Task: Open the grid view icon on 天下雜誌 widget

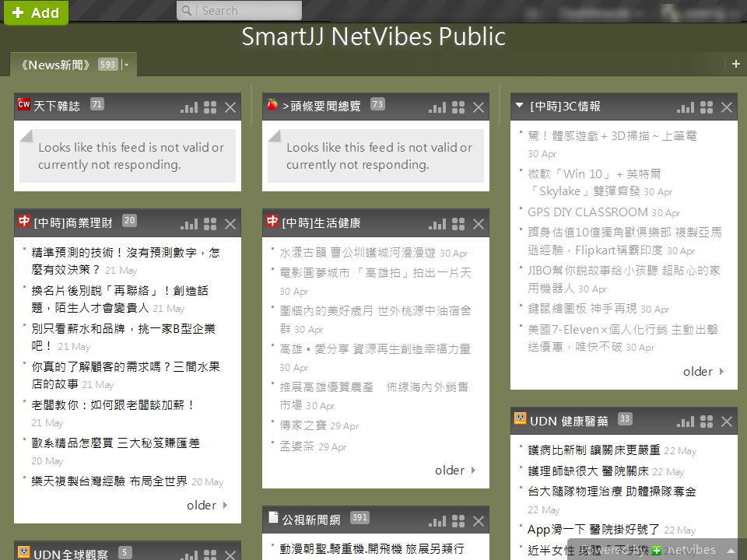Action: click(x=210, y=107)
